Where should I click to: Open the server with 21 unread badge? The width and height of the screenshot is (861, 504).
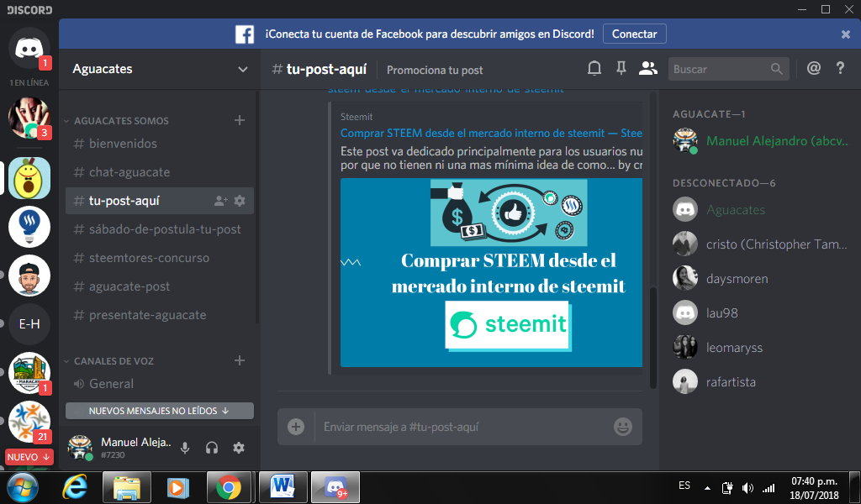29,422
